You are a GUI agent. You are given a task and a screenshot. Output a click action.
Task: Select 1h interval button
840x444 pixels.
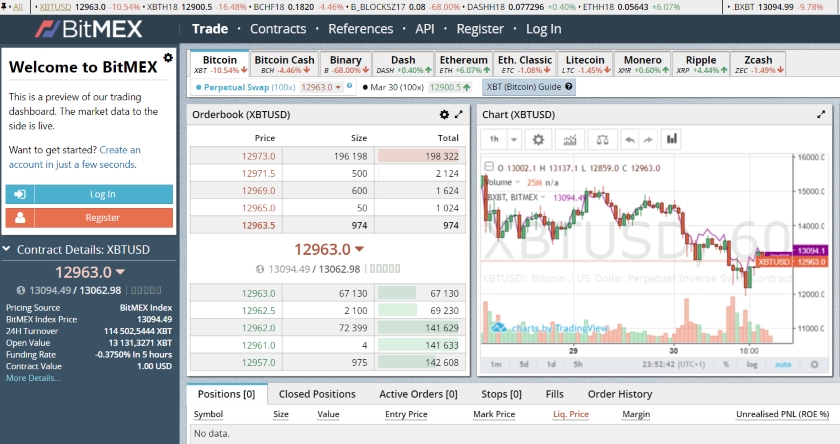click(x=494, y=140)
